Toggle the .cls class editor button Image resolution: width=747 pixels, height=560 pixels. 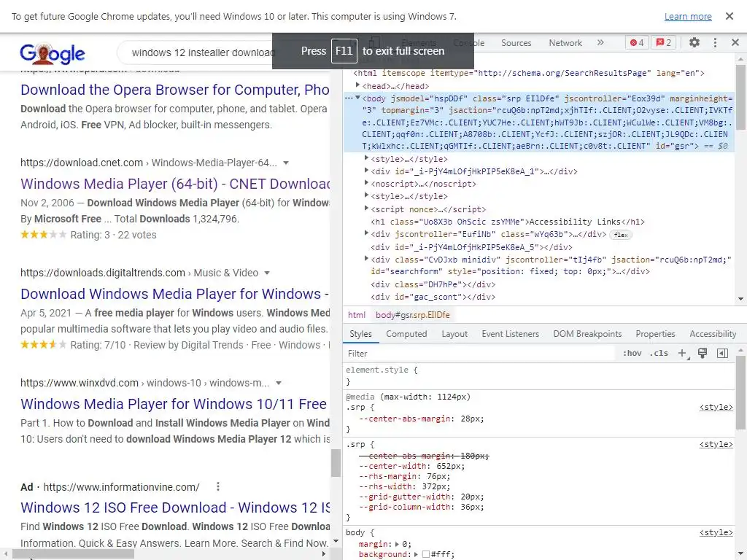[x=659, y=354]
